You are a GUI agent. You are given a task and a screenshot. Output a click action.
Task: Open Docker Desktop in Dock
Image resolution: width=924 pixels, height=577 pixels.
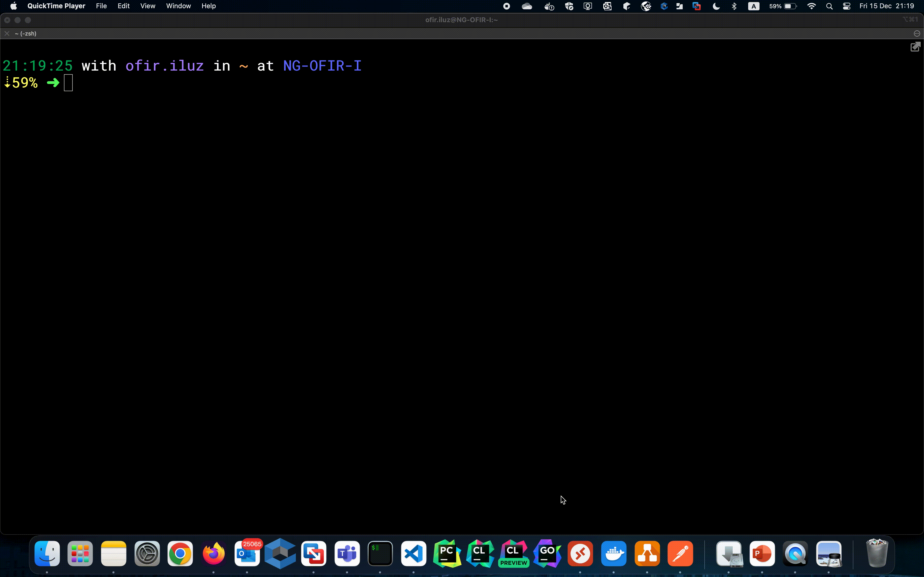click(614, 553)
